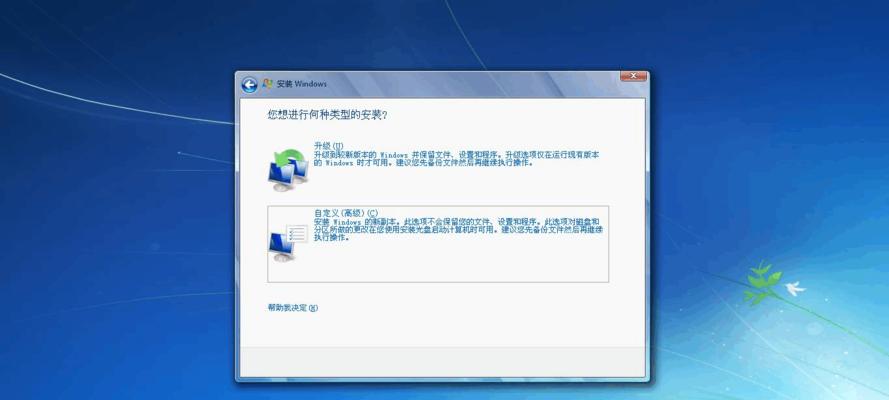Screen dimensions: 889x400
Task: Open the 帮助我决定 (H) help link
Action: tap(293, 308)
